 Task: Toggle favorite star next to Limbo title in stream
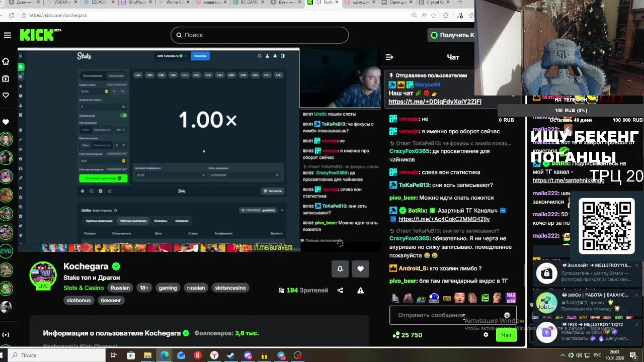(x=116, y=210)
